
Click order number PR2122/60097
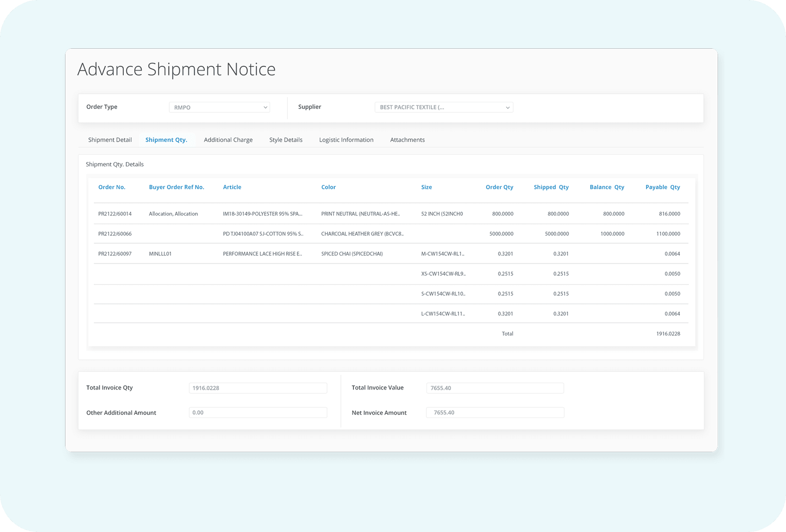pos(115,254)
